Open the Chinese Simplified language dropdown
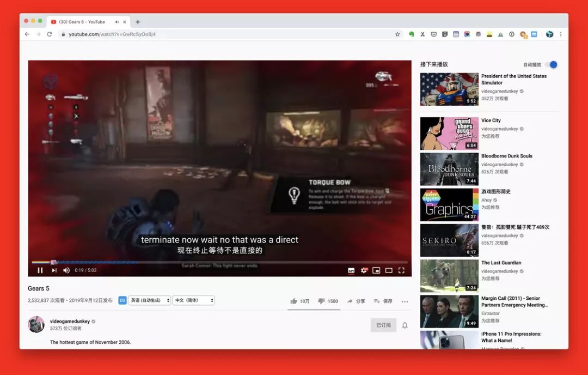Image resolution: width=588 pixels, height=375 pixels. [193, 300]
